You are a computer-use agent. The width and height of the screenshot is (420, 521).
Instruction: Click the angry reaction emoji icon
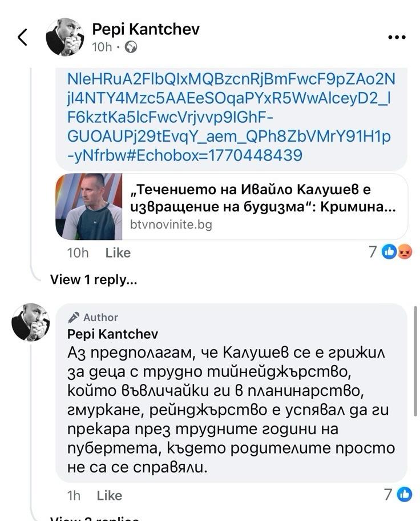[x=404, y=251]
